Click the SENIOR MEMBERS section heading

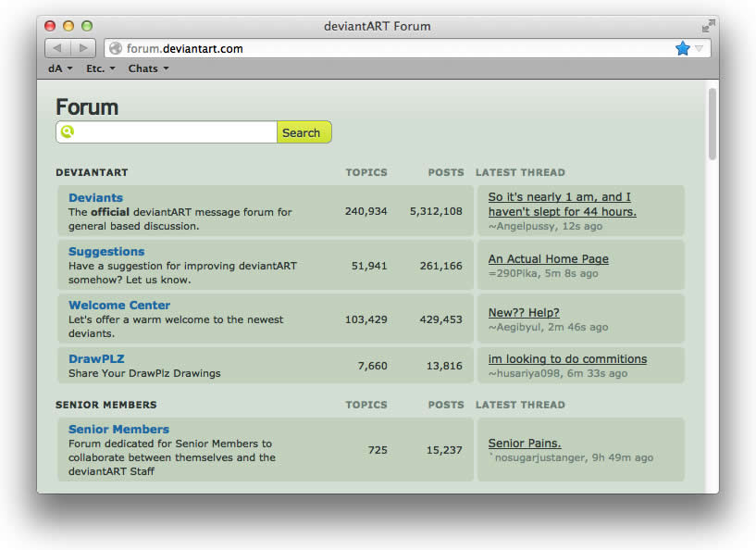point(106,405)
